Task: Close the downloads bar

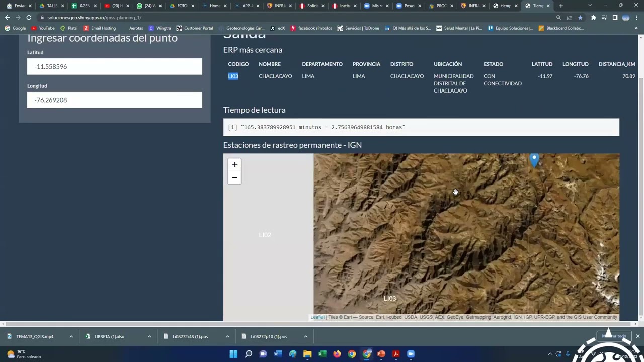Action: pos(637,336)
